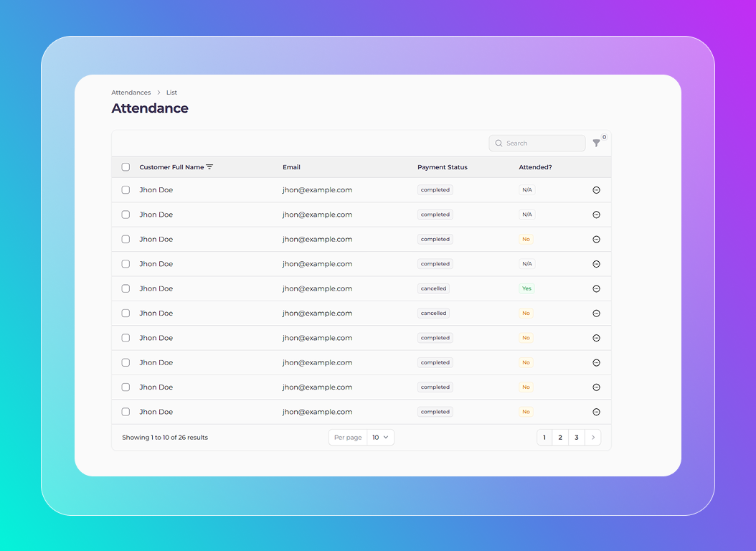Go to page 3

[577, 438]
